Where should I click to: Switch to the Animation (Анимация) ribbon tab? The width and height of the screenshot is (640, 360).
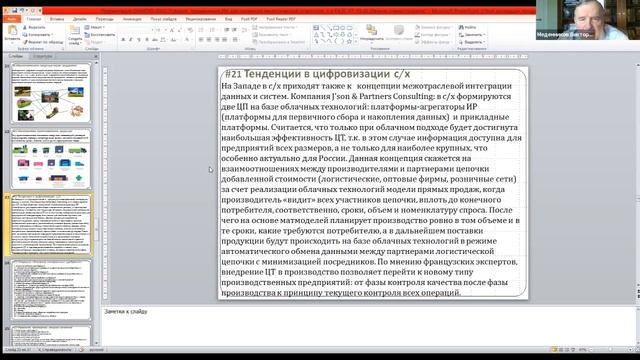point(132,19)
